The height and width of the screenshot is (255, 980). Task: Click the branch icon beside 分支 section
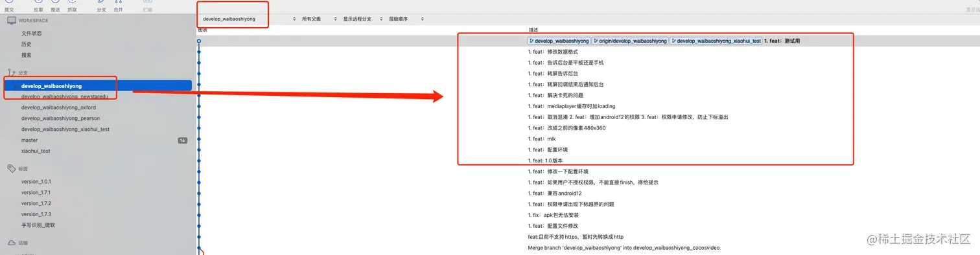(11, 72)
